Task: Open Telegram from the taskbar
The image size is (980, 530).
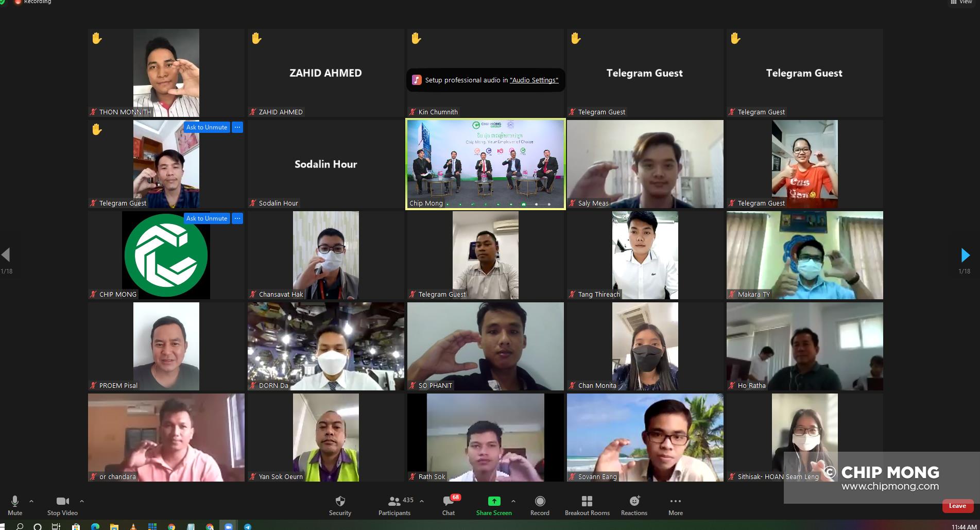Action: point(248,526)
